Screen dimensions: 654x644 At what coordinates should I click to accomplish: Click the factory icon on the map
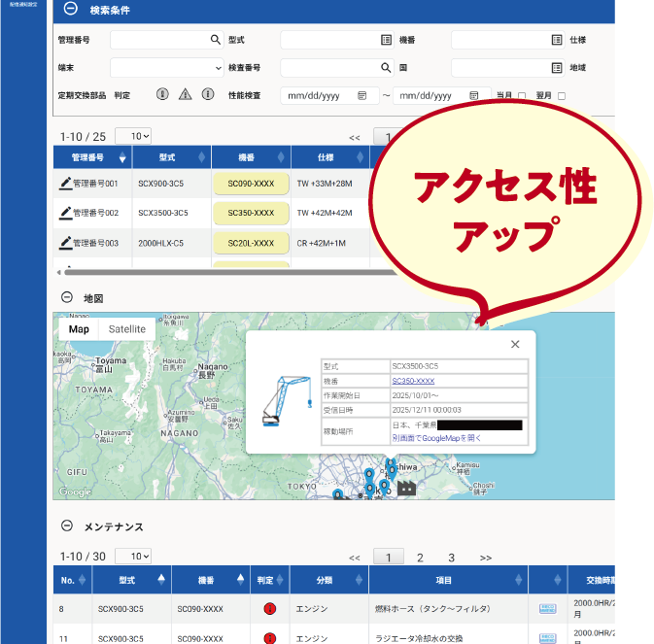click(406, 489)
